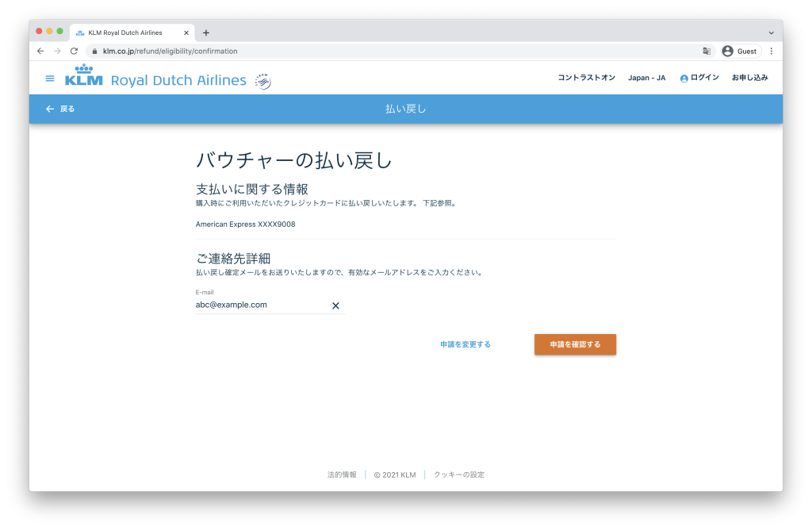Click the Guest profile button
This screenshot has height=530, width=812.
tap(740, 51)
